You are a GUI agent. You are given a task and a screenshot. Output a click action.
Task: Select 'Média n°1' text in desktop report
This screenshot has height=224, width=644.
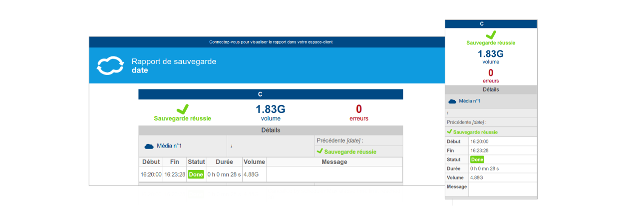(x=169, y=146)
